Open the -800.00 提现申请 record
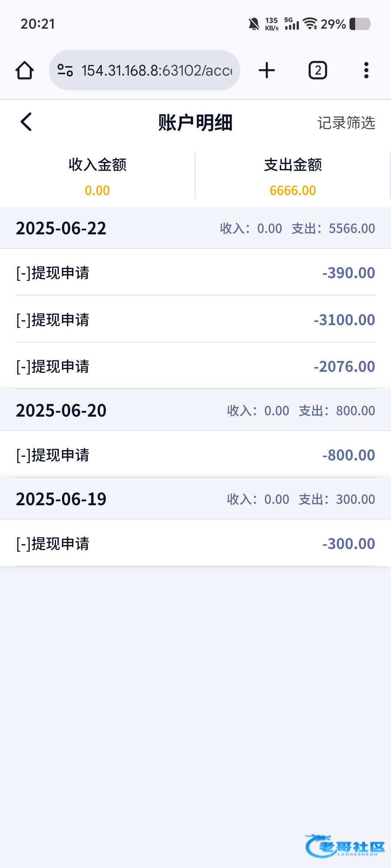This screenshot has width=391, height=868. click(195, 455)
